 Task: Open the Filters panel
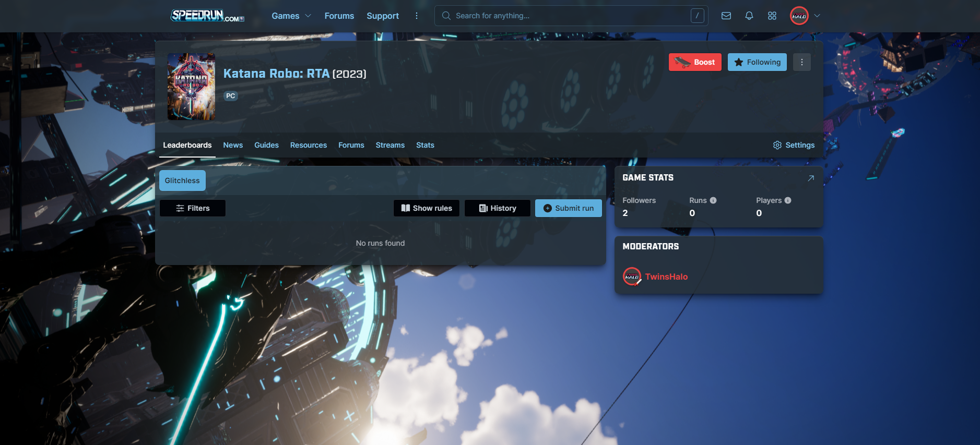coord(193,208)
